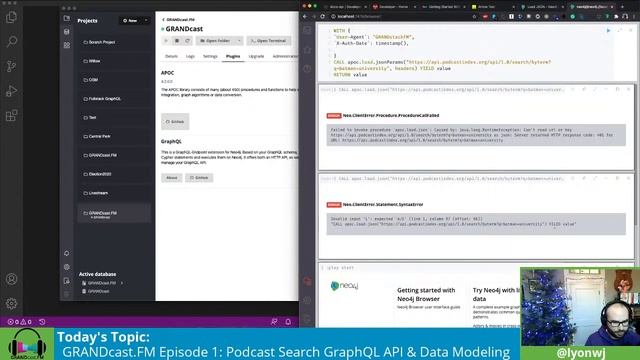This screenshot has height=360, width=640.
Task: Close the Cypher editor with the X icon
Action: pos(631,31)
